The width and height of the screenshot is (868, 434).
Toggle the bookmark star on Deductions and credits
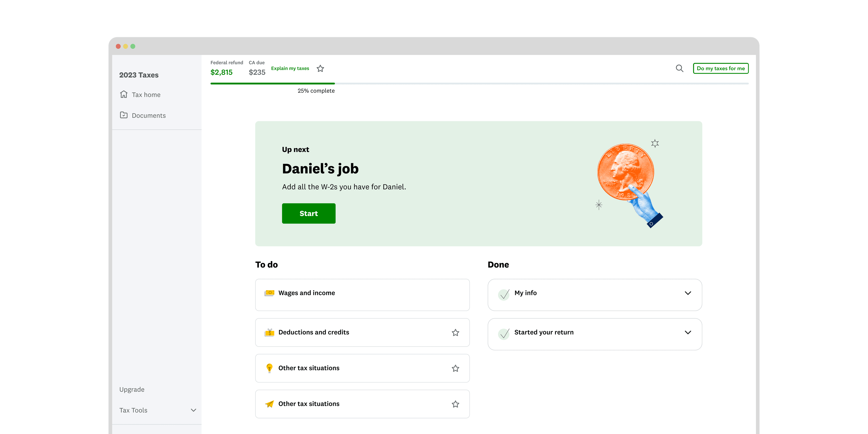click(x=455, y=332)
